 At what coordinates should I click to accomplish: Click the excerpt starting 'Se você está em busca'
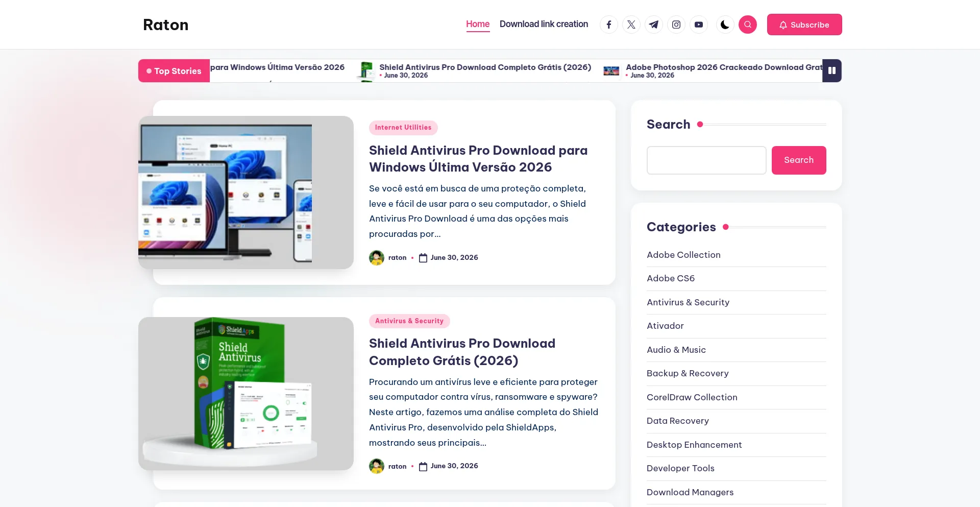(478, 211)
